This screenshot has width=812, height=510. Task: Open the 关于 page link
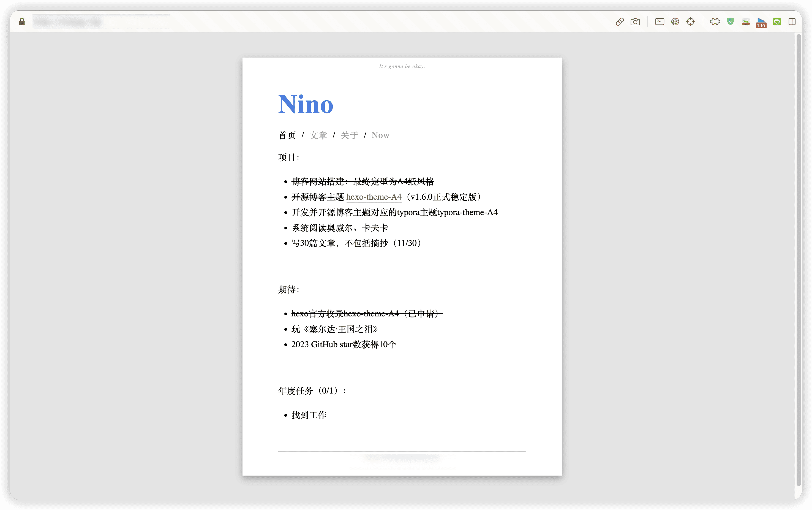349,135
